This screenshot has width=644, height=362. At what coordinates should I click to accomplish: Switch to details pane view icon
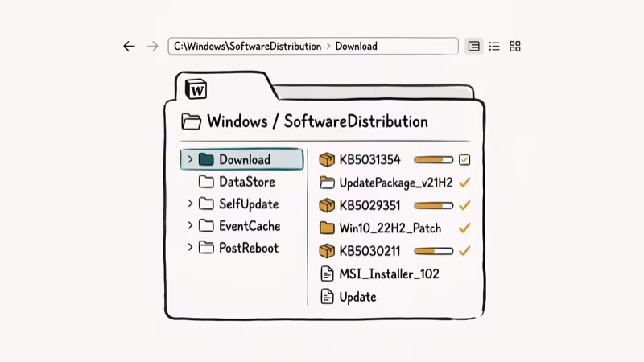click(473, 47)
